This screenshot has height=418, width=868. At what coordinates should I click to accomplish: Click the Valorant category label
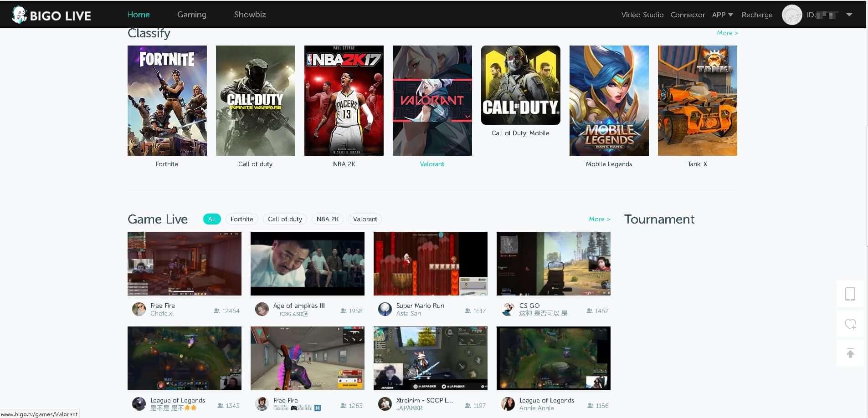[x=432, y=164]
